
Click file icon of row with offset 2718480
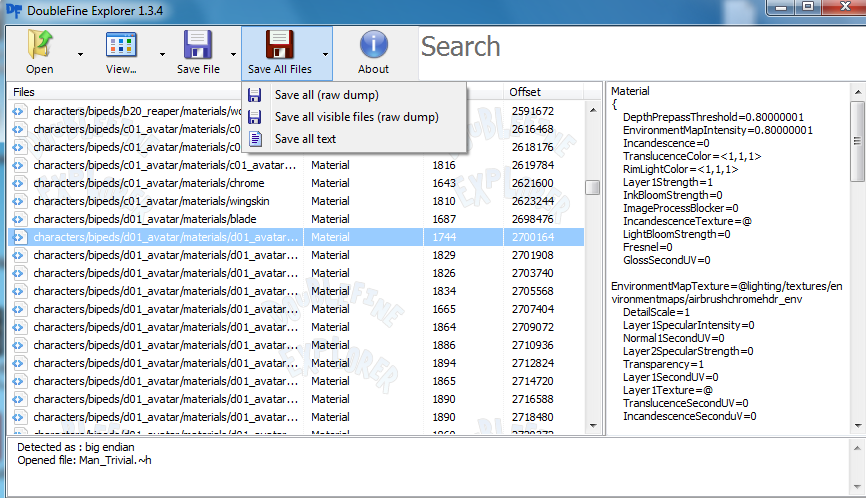(19, 417)
